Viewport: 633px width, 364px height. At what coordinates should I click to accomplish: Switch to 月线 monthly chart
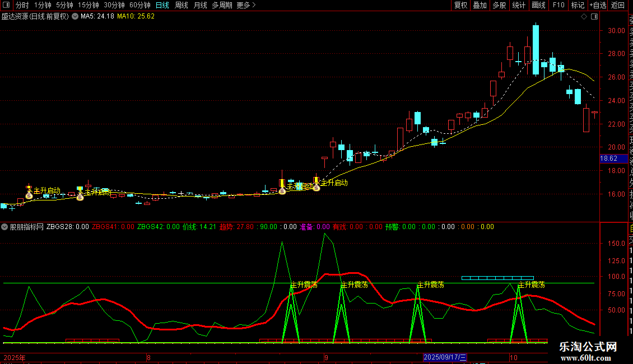(x=200, y=5)
